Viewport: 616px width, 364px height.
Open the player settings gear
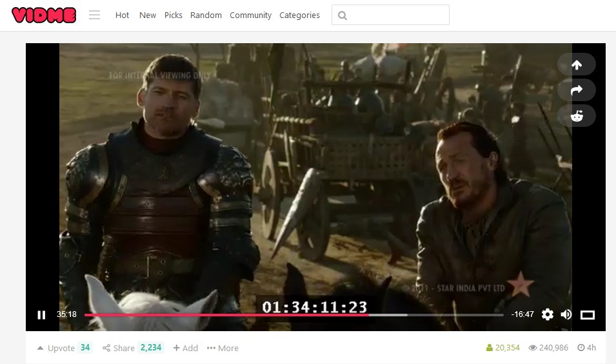pyautogui.click(x=547, y=314)
